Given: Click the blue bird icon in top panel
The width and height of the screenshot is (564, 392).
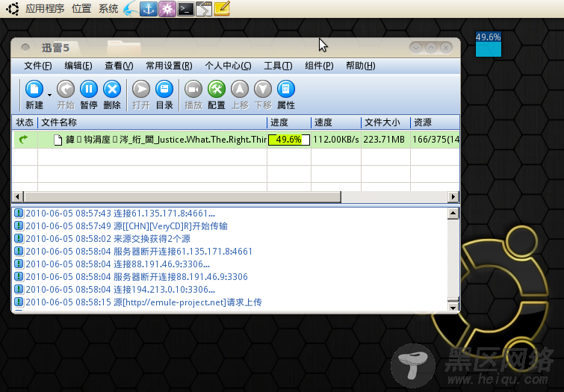Looking at the screenshot, I should click(131, 9).
